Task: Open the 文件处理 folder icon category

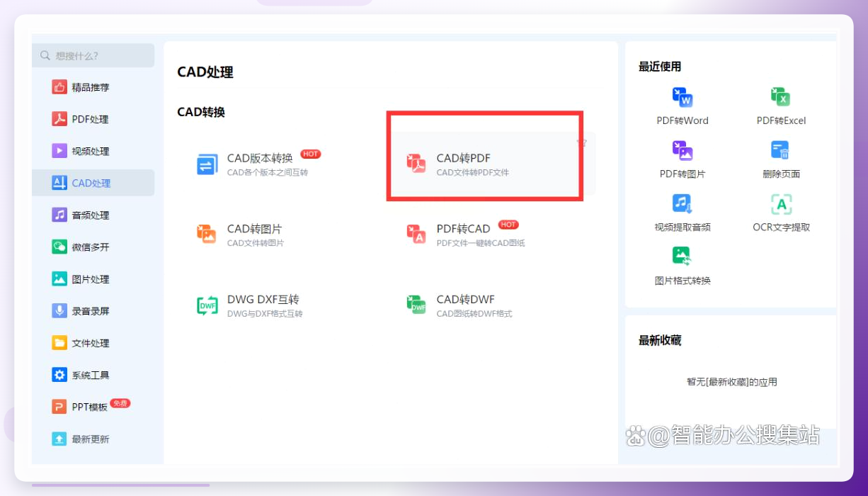Action: (x=59, y=343)
